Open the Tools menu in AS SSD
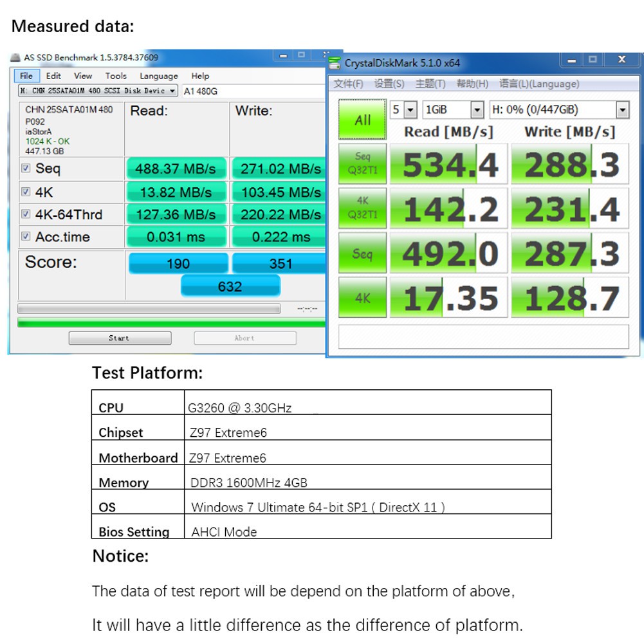644x644 pixels. [116, 76]
